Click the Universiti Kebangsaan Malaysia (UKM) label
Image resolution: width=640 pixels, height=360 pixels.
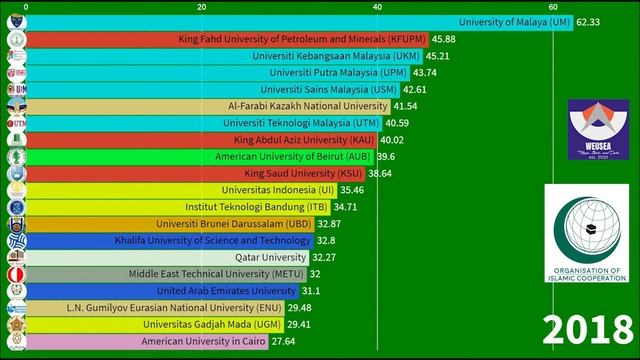[336, 56]
